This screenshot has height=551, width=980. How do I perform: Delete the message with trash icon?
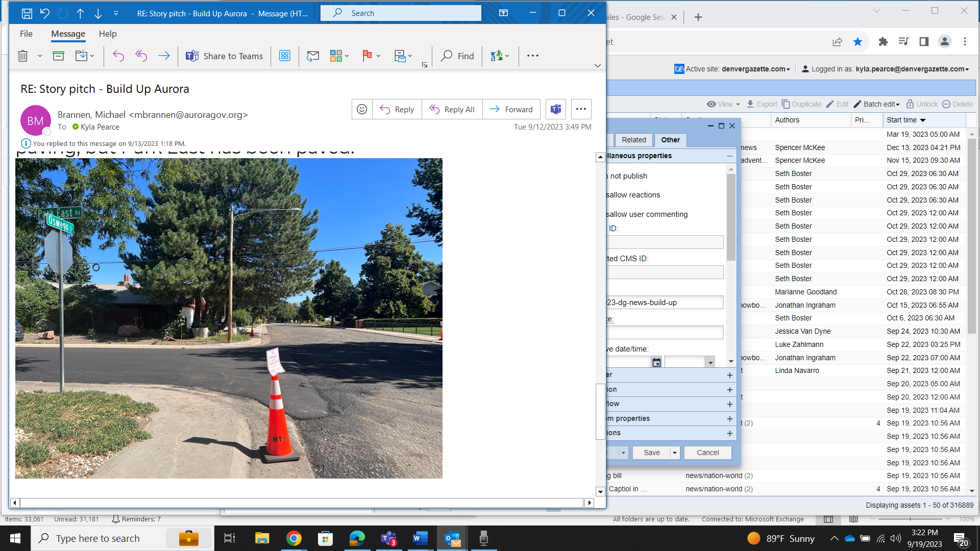23,56
